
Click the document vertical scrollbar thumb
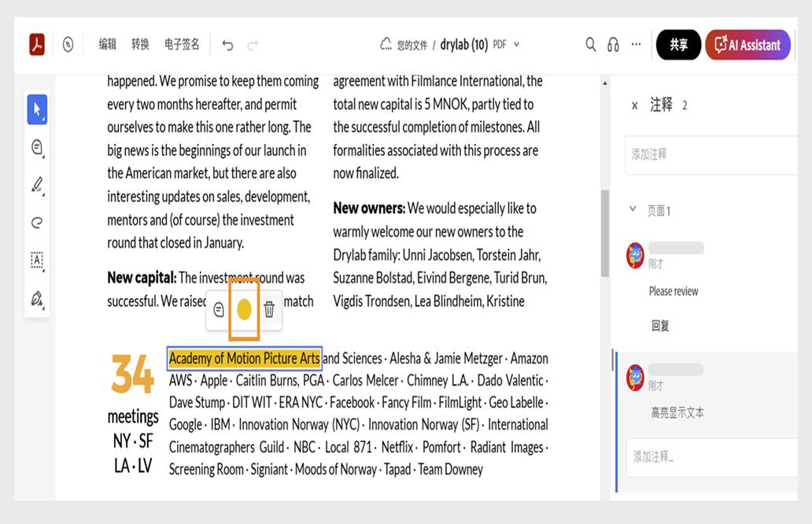click(604, 234)
